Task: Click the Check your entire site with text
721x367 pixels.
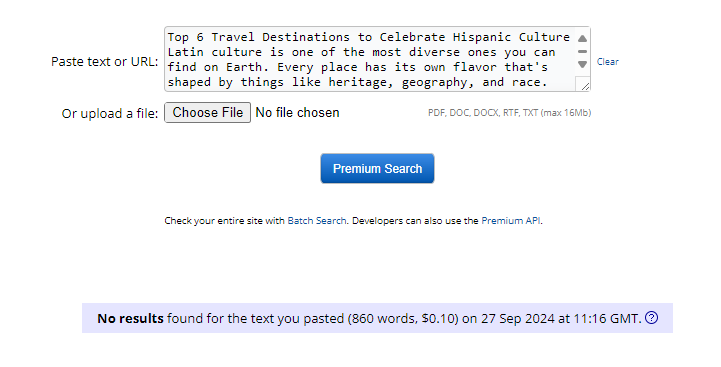Action: click(x=224, y=221)
